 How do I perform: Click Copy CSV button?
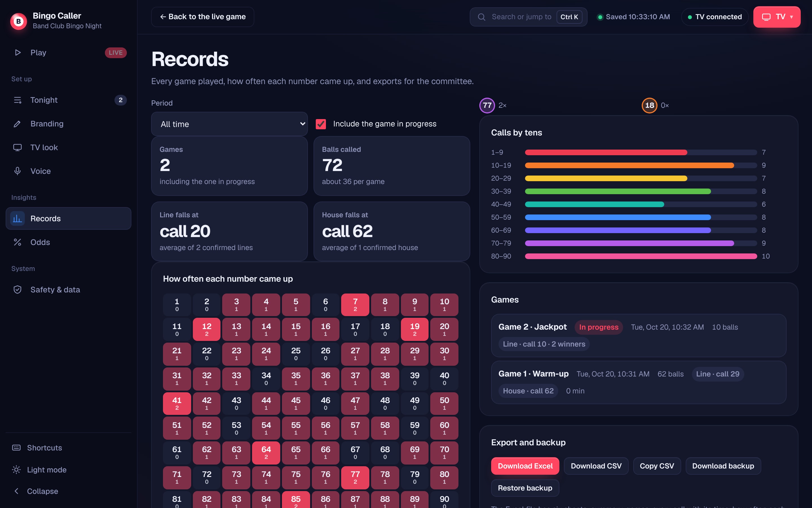657,466
